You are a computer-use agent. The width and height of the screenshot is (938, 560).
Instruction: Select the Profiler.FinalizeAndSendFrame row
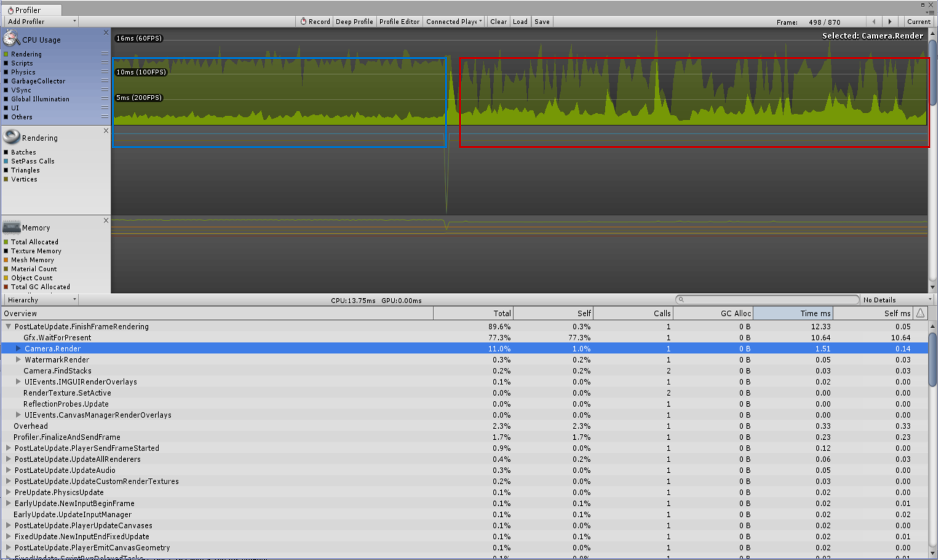[465, 437]
